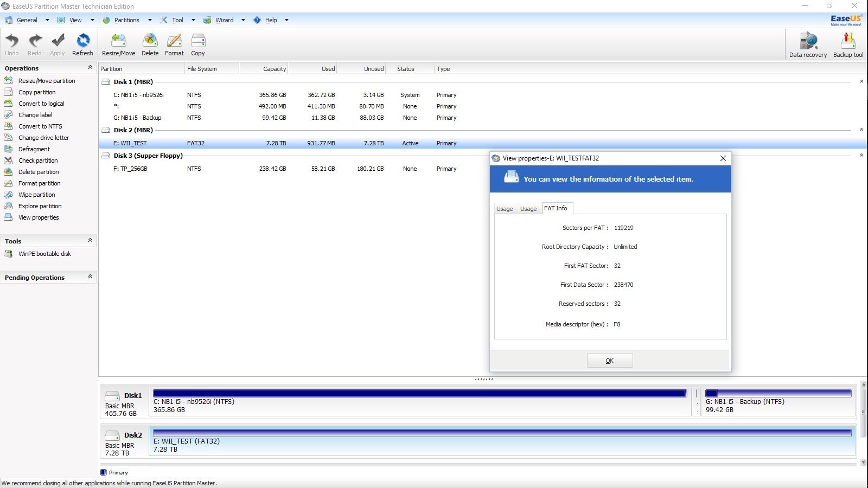868x488 pixels.
Task: Click the Resize/Move partition icon in Operations
Action: pos(8,80)
